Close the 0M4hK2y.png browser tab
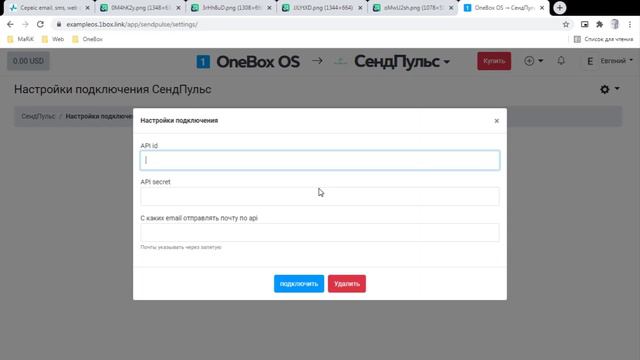 tap(178, 8)
